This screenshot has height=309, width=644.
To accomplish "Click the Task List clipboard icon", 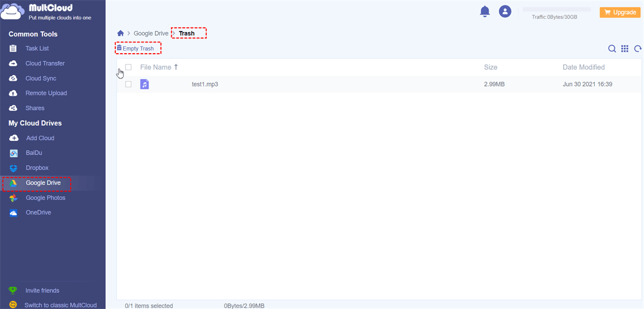I will click(x=14, y=48).
